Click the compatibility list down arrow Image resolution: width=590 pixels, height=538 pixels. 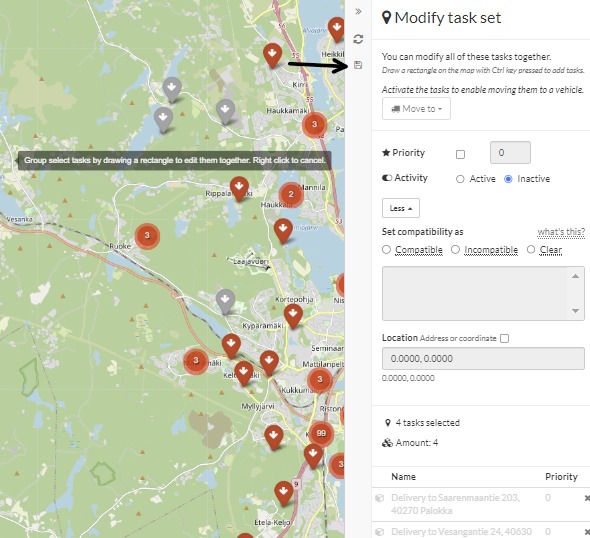click(575, 311)
